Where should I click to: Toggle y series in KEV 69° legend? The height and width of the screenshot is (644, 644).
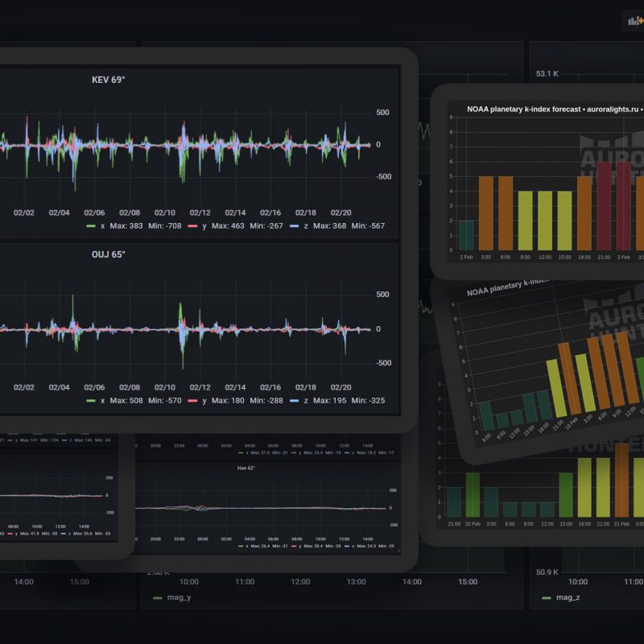[x=204, y=226]
